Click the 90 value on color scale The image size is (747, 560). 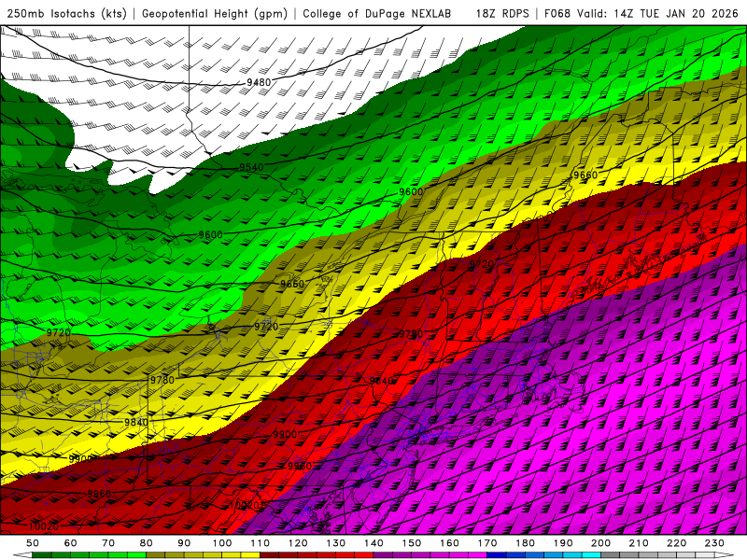pyautogui.click(x=184, y=543)
